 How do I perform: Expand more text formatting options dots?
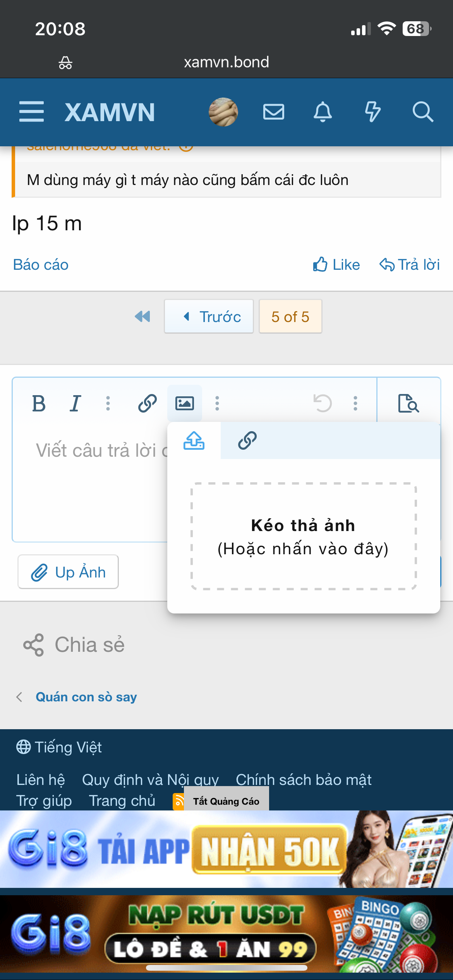tap(108, 403)
